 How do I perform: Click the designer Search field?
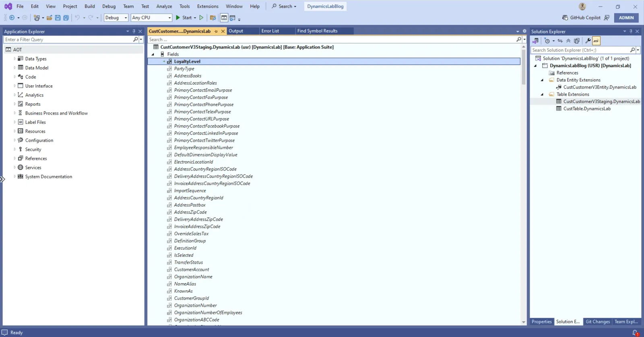332,39
